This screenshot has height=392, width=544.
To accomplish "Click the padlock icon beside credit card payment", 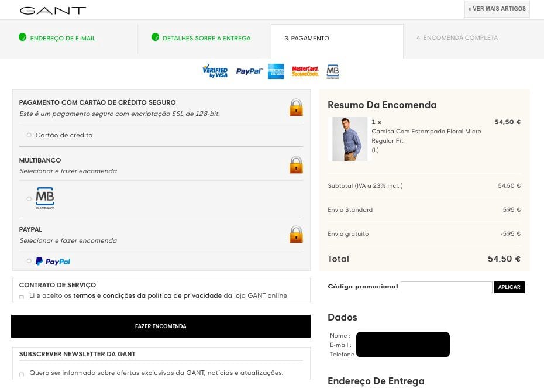I will (296, 107).
